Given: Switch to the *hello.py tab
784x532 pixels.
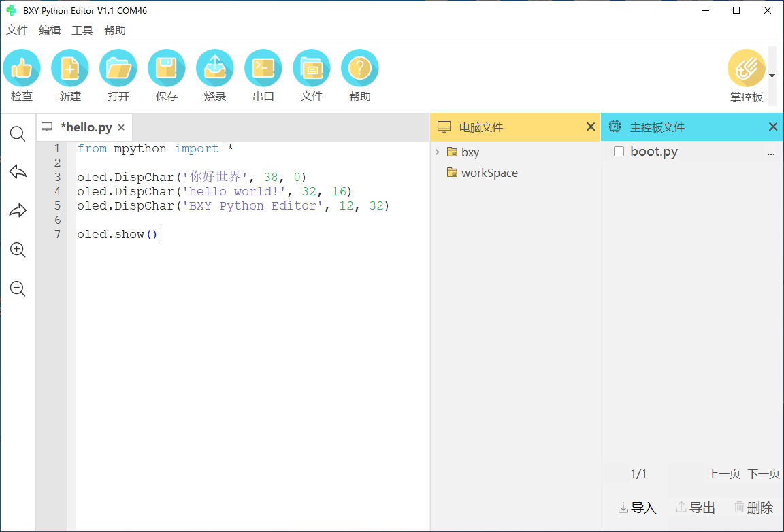Looking at the screenshot, I should coord(86,127).
